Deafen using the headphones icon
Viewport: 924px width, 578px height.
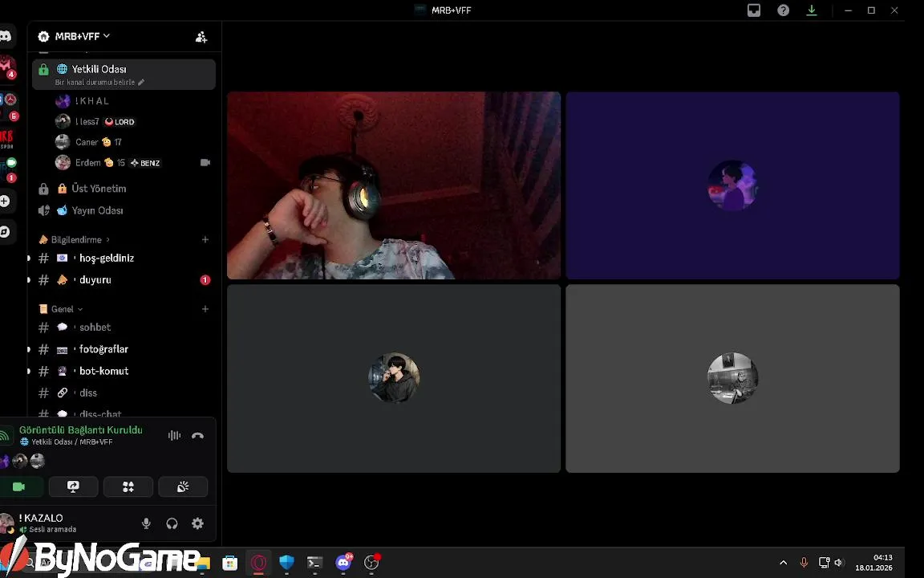tap(172, 523)
